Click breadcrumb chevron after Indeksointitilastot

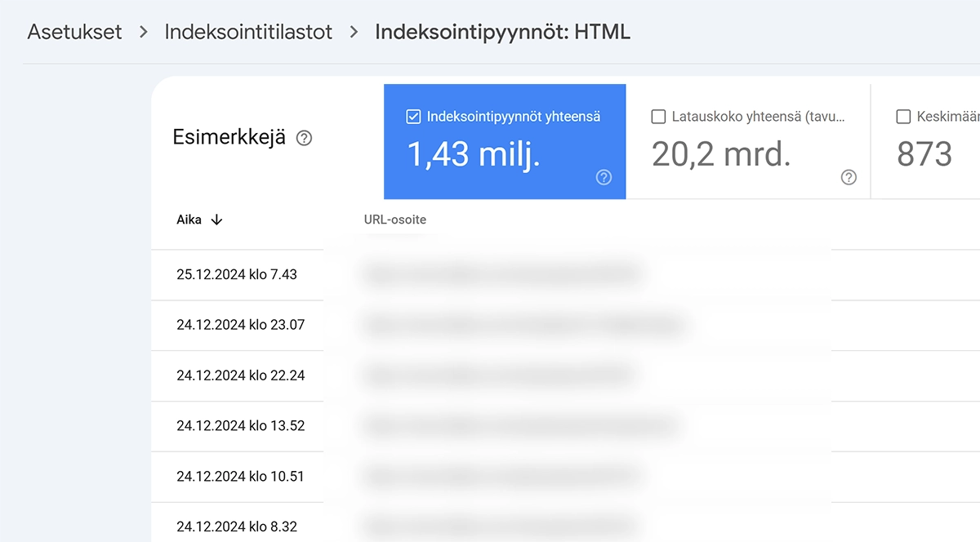(x=354, y=32)
